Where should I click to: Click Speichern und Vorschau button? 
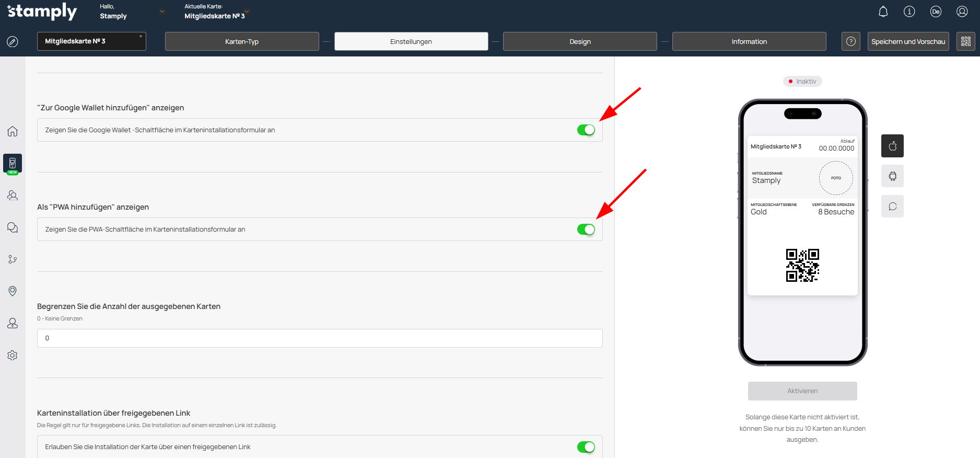[x=908, y=41]
